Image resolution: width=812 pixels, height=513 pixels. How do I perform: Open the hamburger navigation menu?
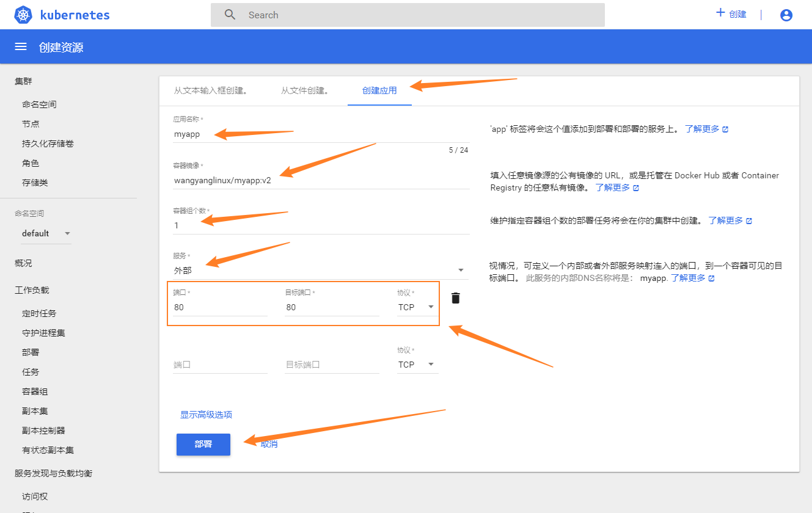[x=21, y=47]
